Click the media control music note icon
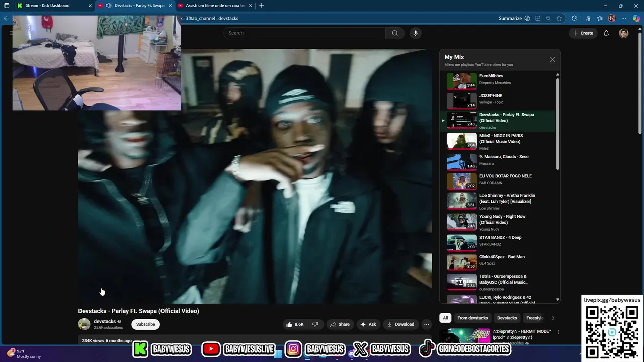The height and width of the screenshot is (362, 644). pos(588,18)
